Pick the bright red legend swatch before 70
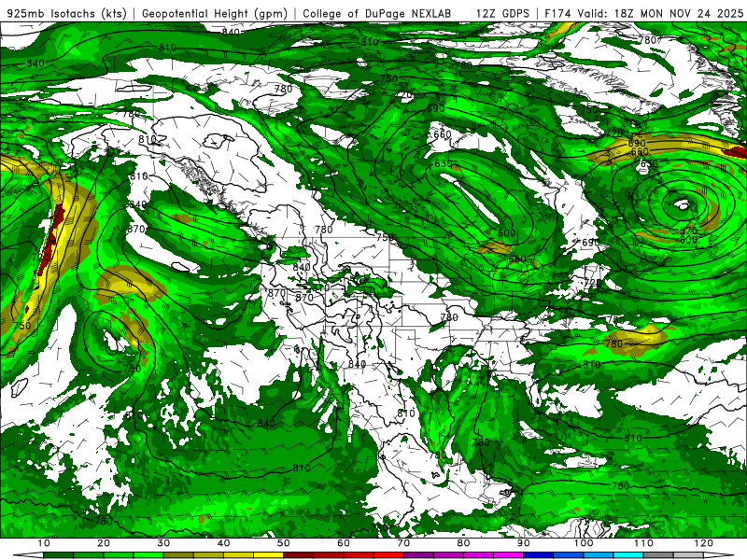The height and width of the screenshot is (560, 747). (388, 555)
